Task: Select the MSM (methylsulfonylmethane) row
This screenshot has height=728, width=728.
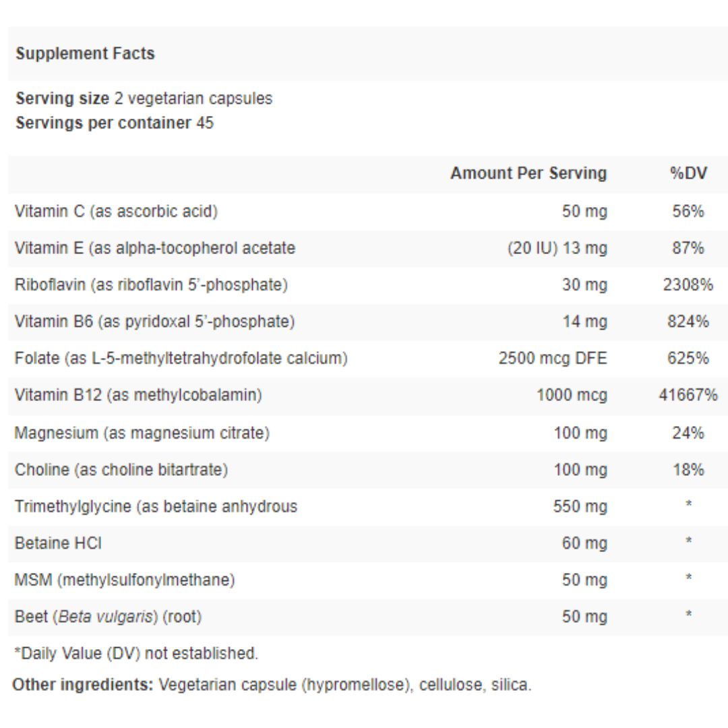Action: pyautogui.click(x=125, y=580)
